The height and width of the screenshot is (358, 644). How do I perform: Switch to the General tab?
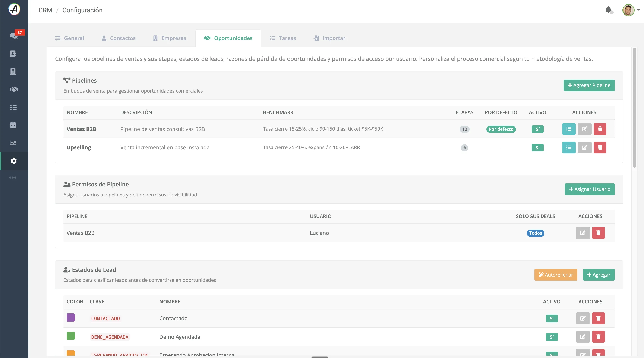[x=69, y=38]
